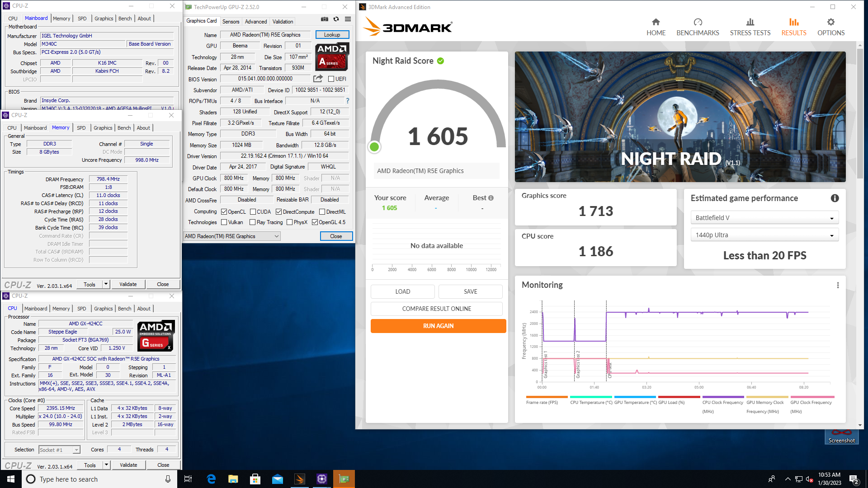Toggle the DirectML checkbox
868x488 pixels.
point(322,211)
